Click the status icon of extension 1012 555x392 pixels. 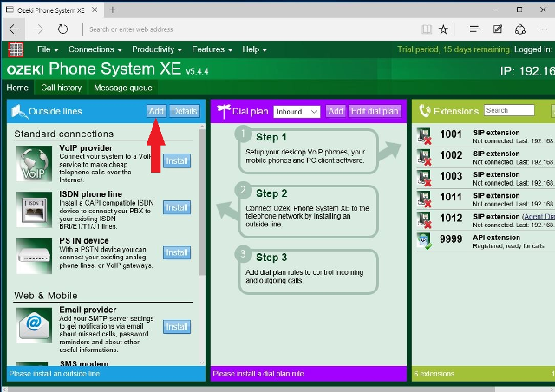tap(424, 220)
